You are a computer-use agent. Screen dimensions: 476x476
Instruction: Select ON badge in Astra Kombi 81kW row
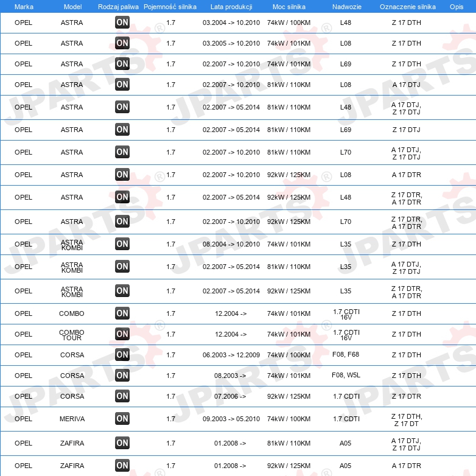[x=122, y=266]
